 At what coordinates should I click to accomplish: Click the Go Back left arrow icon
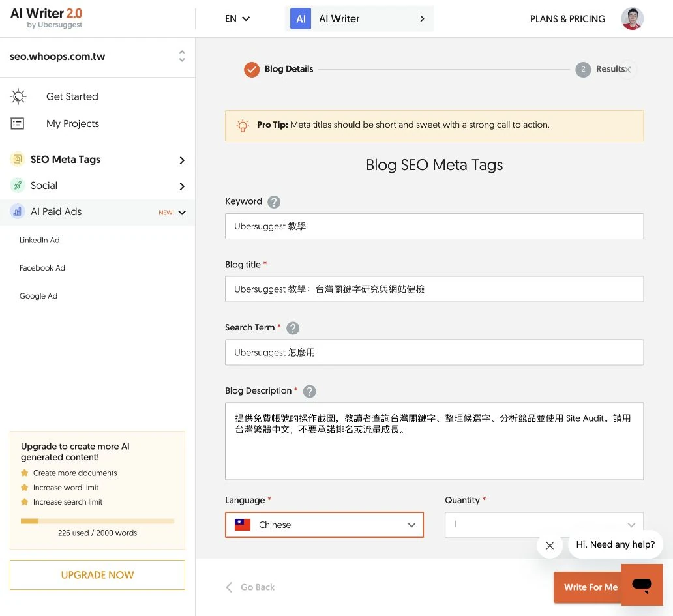(x=229, y=587)
